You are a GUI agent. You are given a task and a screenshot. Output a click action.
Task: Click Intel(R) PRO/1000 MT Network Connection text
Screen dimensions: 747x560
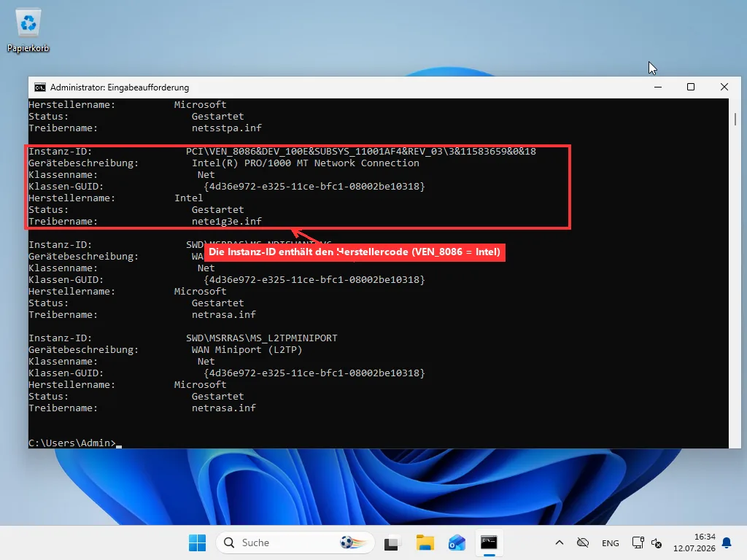point(306,163)
